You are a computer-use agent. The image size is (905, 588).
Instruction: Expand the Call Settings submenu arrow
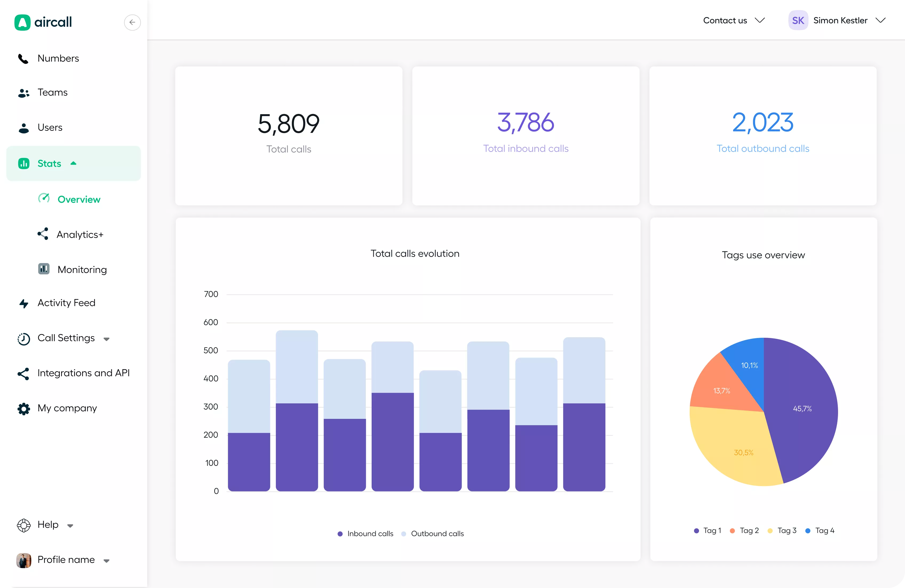pos(106,339)
